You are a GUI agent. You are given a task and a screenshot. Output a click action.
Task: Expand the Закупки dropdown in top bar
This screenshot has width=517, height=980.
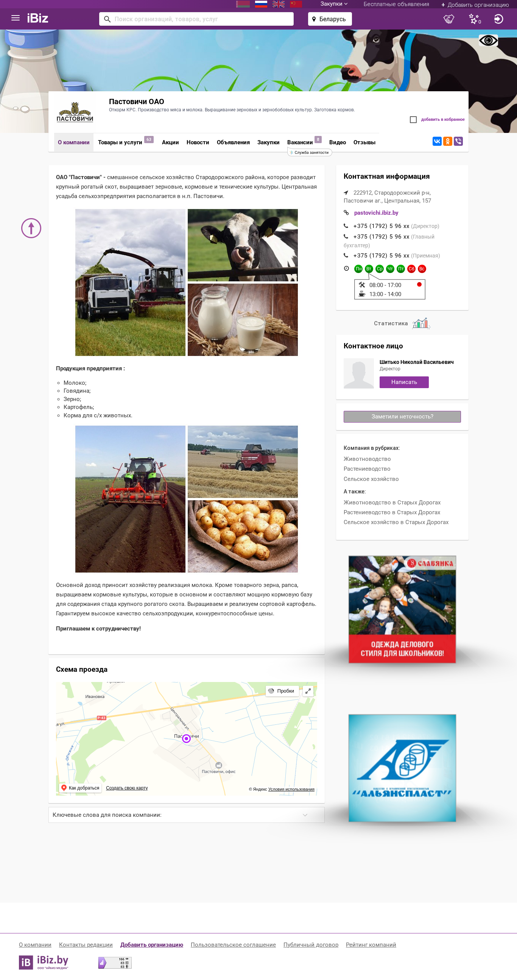(x=334, y=4)
